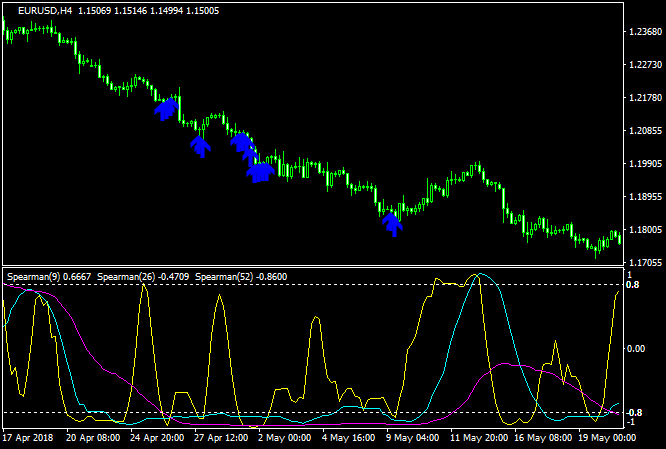Click the 2 May 00:00 time label
The height and width of the screenshot is (449, 666).
[x=285, y=438]
